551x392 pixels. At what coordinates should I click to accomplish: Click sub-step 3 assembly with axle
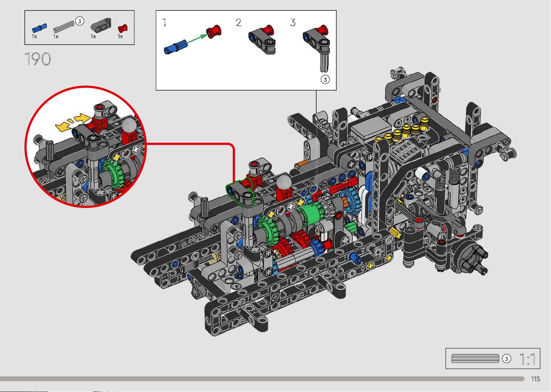(317, 48)
